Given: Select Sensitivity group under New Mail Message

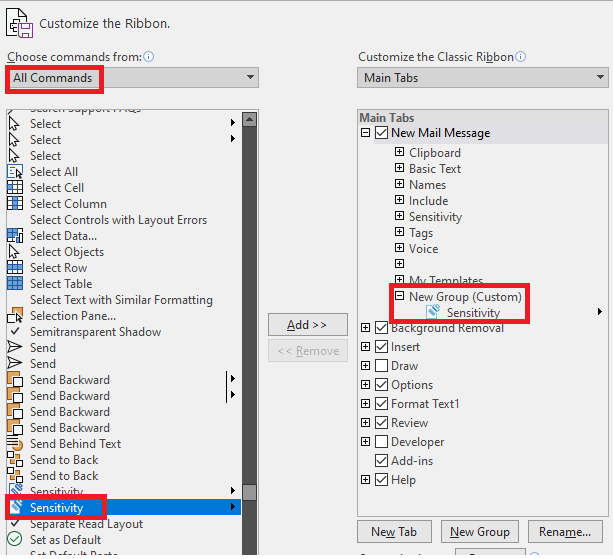Looking at the screenshot, I should (435, 217).
